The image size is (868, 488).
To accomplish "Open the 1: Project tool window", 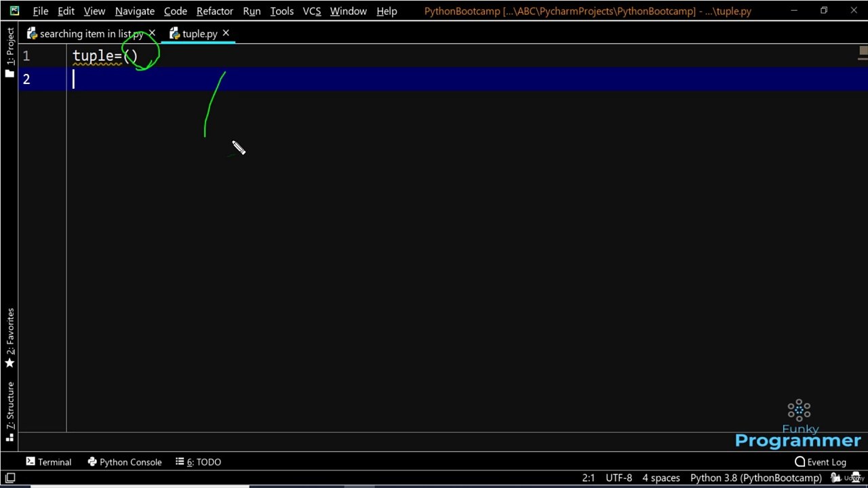I will tap(9, 52).
